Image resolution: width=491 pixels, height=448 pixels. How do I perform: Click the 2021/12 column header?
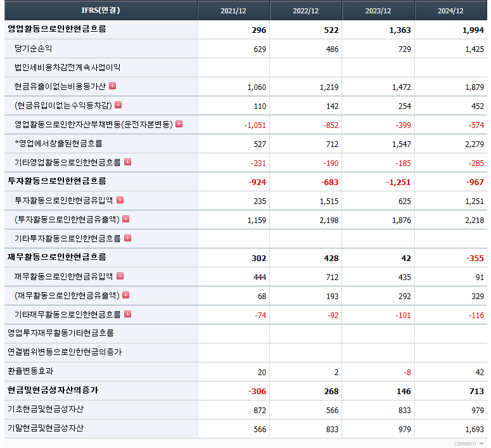click(x=233, y=10)
